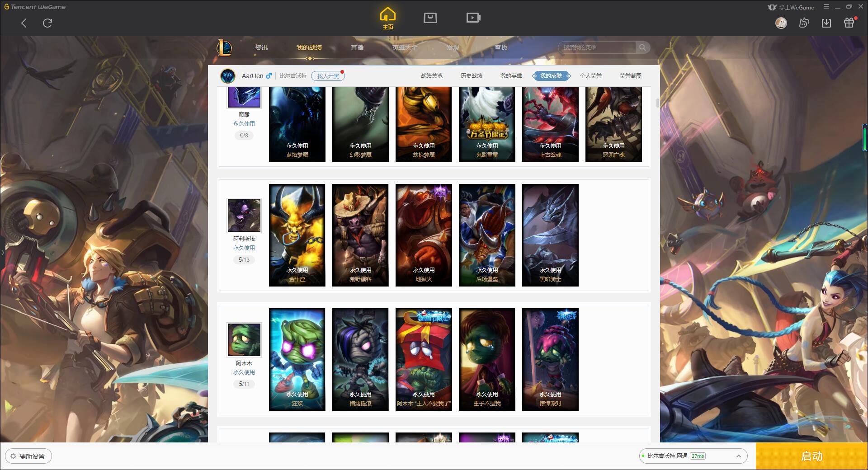Viewport: 868px width, 470px height.
Task: Open 掌上WeGame mobile link
Action: pyautogui.click(x=791, y=7)
